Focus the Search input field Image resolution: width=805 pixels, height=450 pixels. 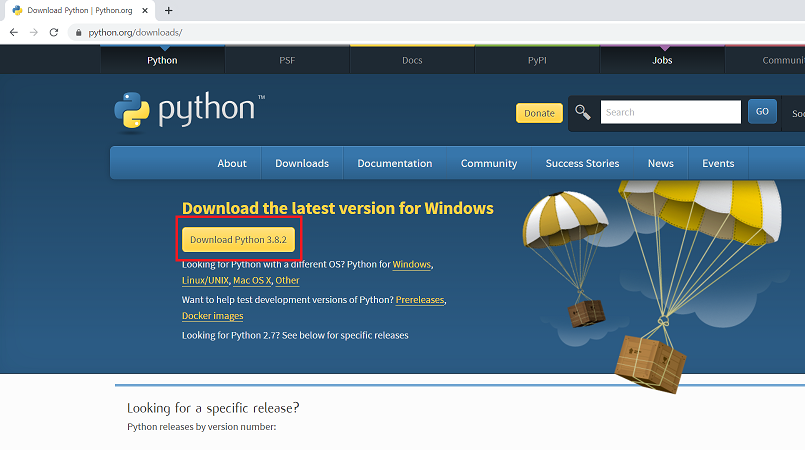(x=670, y=112)
